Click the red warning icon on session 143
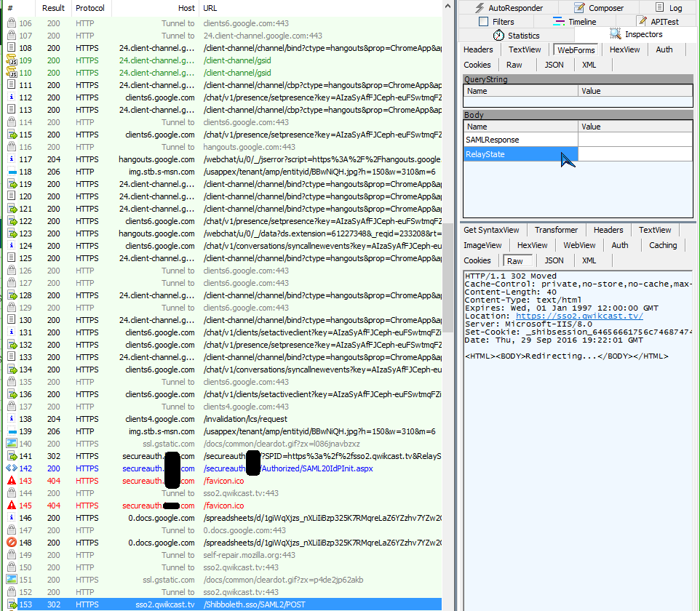700x611 pixels. point(12,480)
